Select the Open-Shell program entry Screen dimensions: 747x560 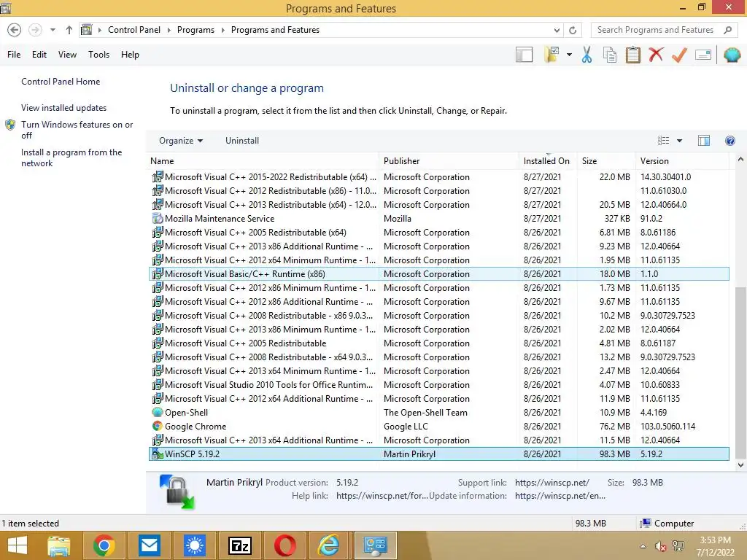438,413
